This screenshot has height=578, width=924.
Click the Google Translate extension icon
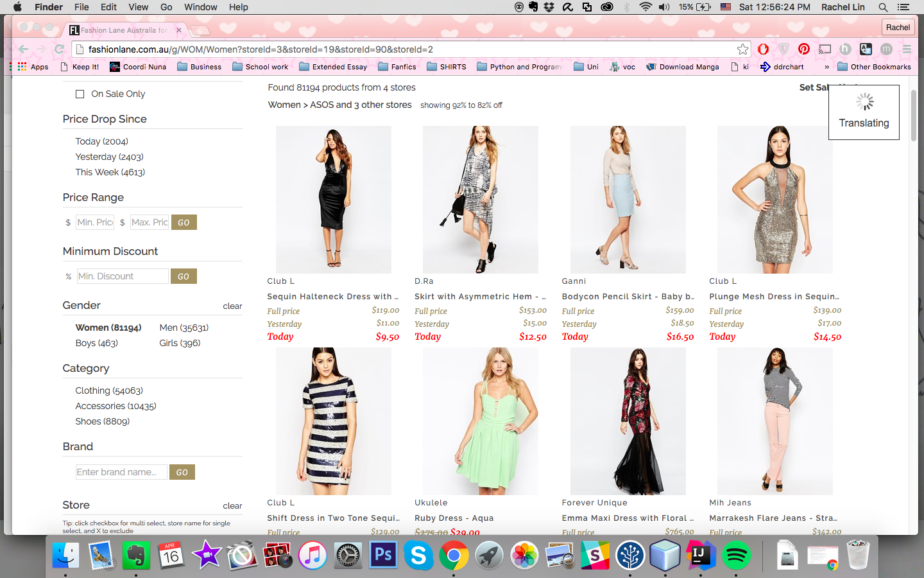[x=866, y=49]
